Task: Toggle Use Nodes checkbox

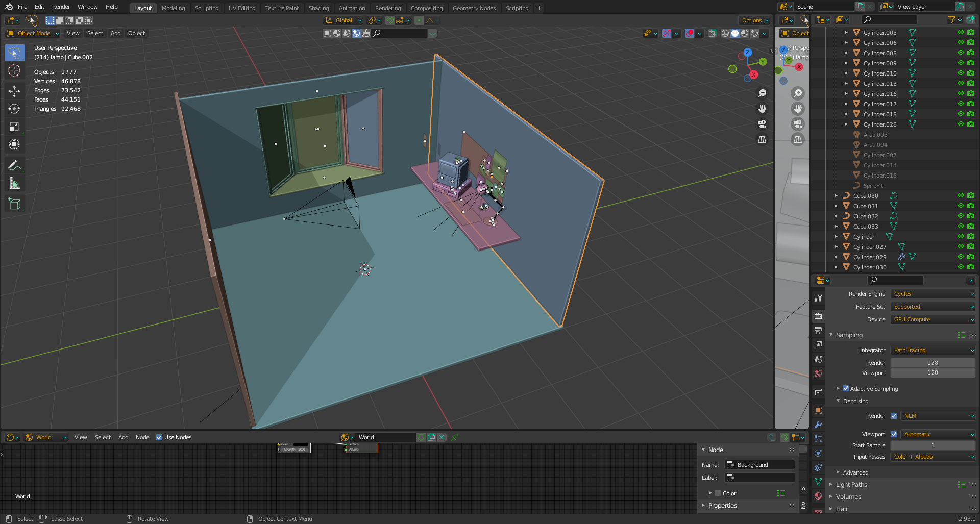Action: pyautogui.click(x=159, y=437)
